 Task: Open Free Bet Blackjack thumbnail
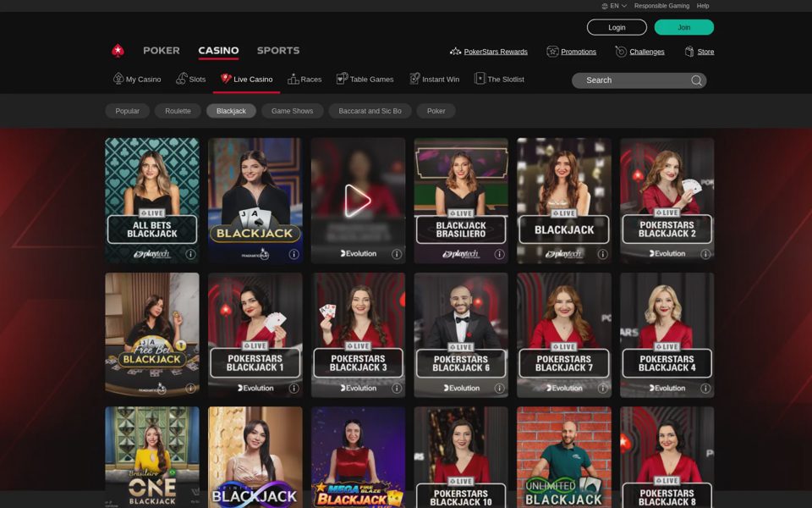click(152, 335)
